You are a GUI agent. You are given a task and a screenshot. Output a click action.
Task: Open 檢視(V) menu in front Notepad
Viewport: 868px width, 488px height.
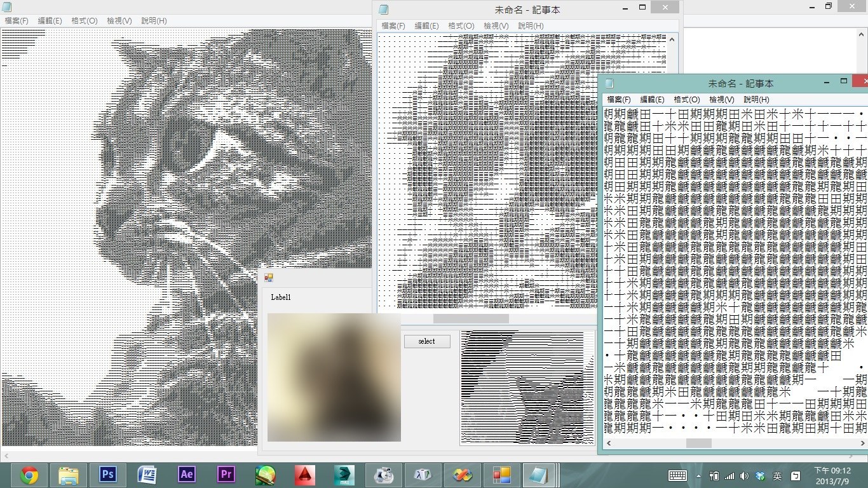tap(721, 100)
